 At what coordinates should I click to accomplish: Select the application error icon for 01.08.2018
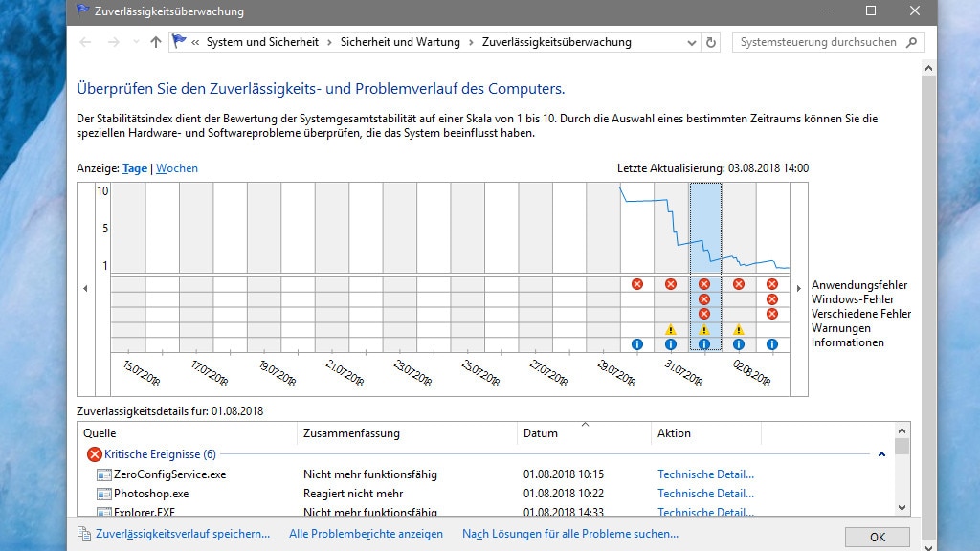[x=704, y=284]
